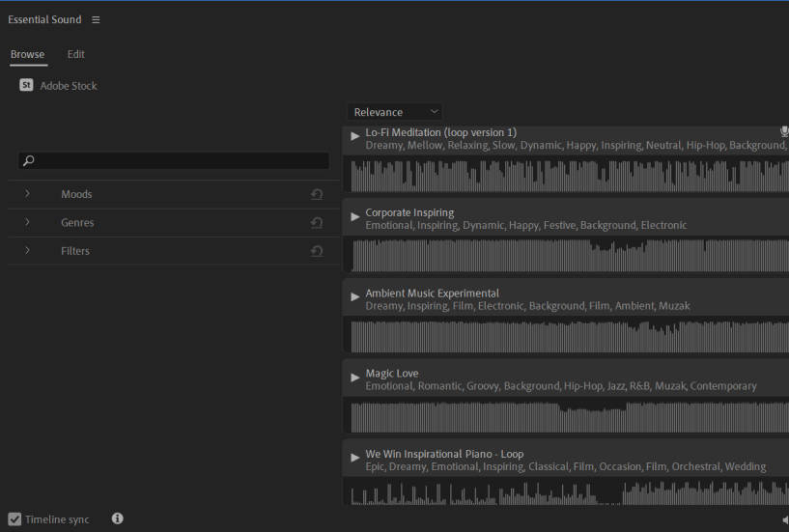The image size is (789, 532).
Task: Expand the Genres category
Action: (27, 222)
